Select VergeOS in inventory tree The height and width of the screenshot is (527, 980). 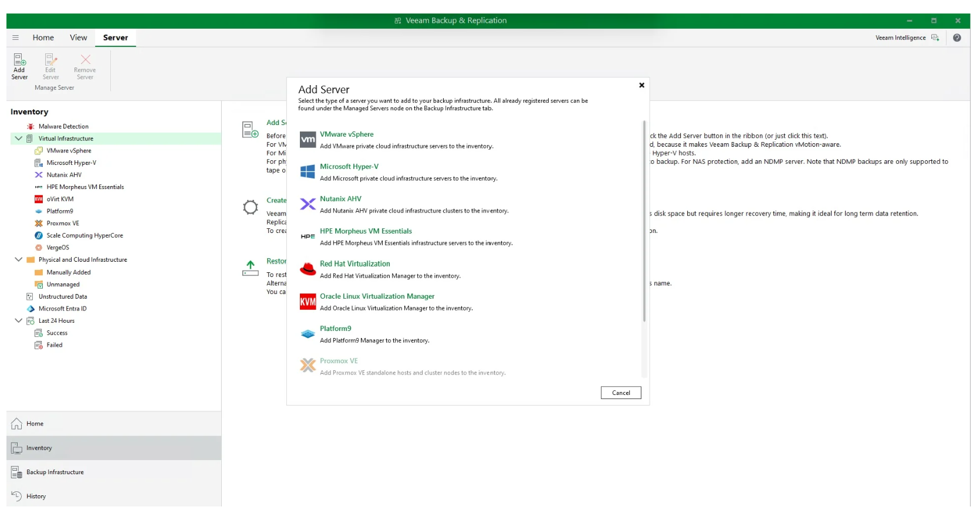click(58, 248)
